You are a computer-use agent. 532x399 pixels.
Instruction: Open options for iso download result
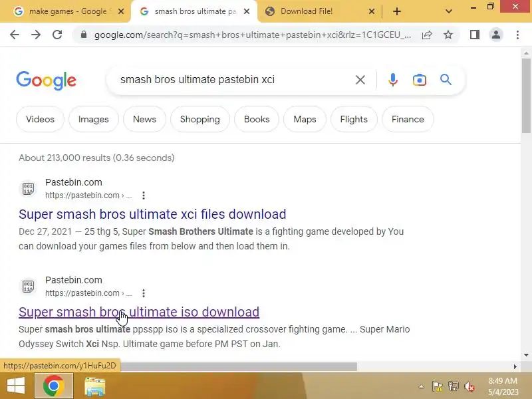(x=144, y=293)
